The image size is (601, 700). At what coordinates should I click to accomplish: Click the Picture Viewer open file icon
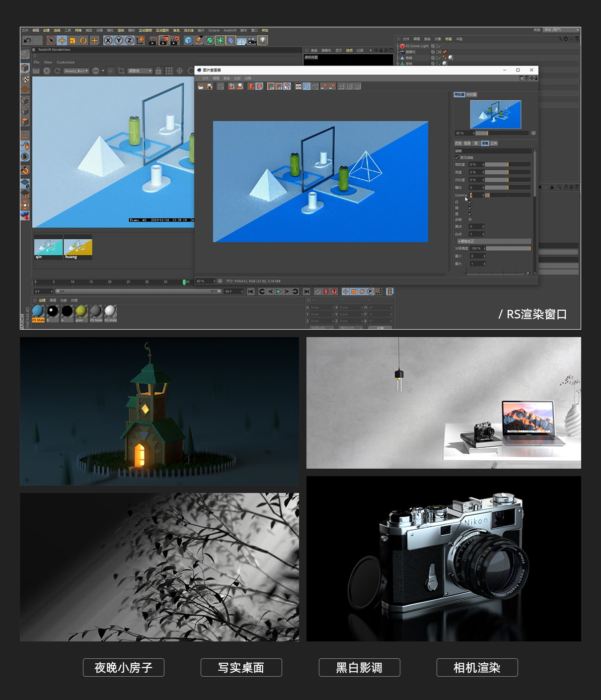201,86
